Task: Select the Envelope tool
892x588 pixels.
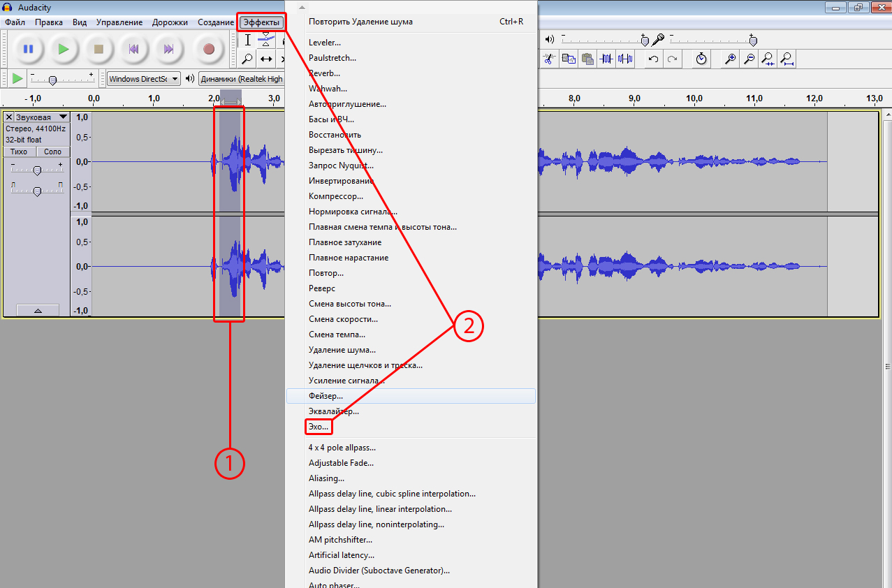Action: click(x=265, y=41)
